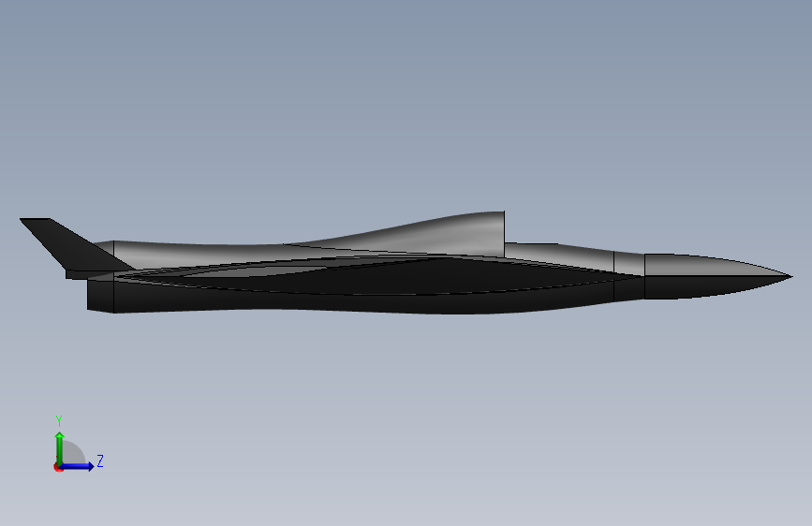
Task: Click the blue Z axis arrow of the triad
Action: [79, 466]
